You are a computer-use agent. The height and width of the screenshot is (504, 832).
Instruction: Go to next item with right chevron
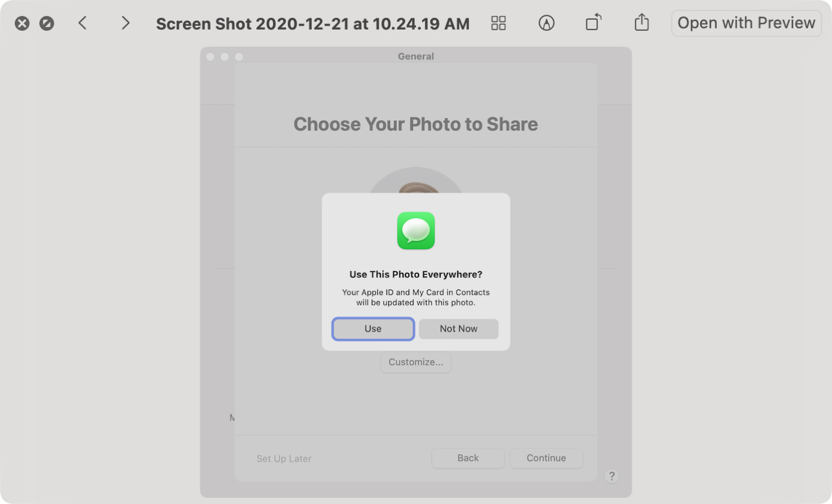click(x=125, y=23)
